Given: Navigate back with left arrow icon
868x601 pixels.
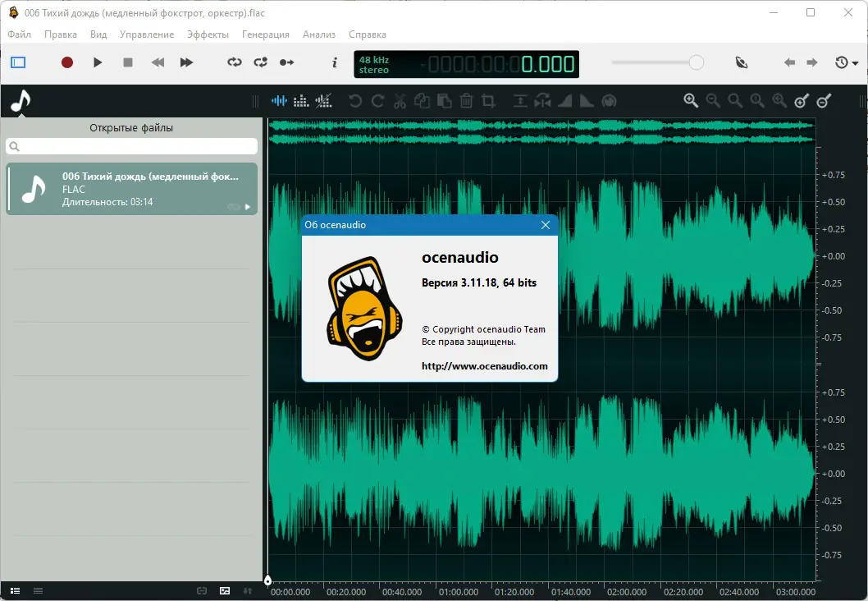Looking at the screenshot, I should (x=789, y=62).
